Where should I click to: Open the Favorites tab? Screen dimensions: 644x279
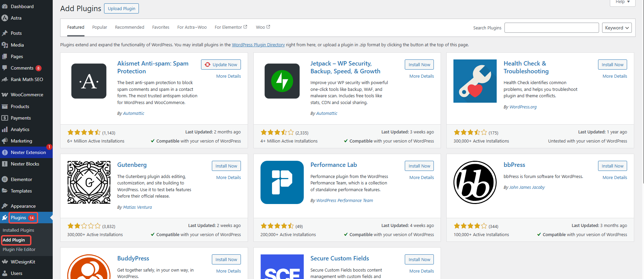click(160, 27)
